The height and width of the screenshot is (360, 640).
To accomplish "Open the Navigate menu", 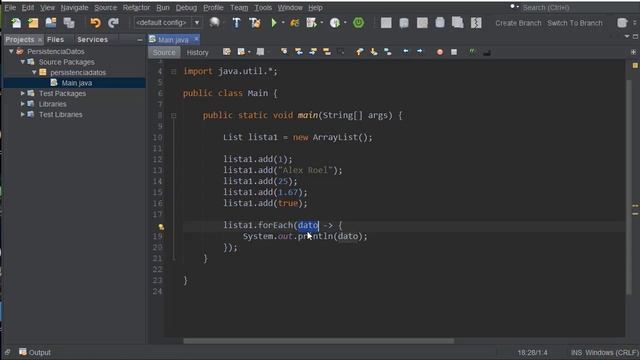I will [74, 8].
